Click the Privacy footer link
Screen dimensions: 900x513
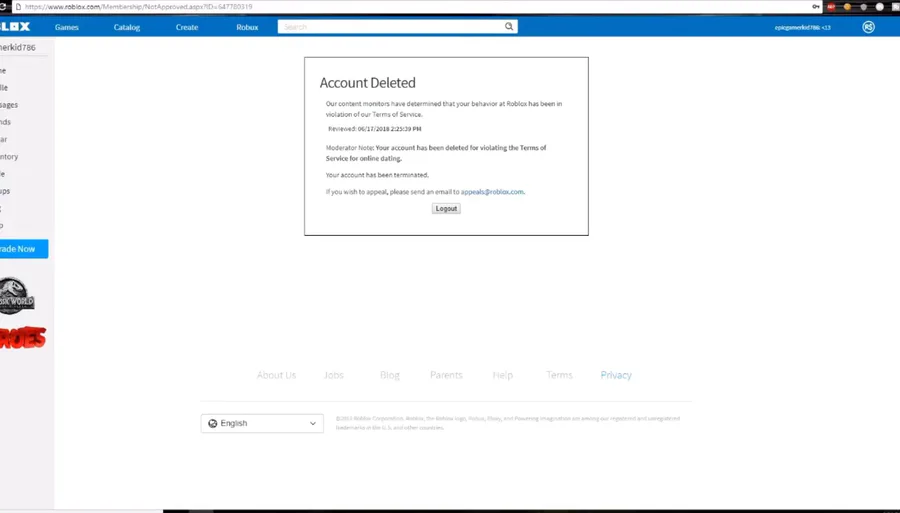click(616, 375)
